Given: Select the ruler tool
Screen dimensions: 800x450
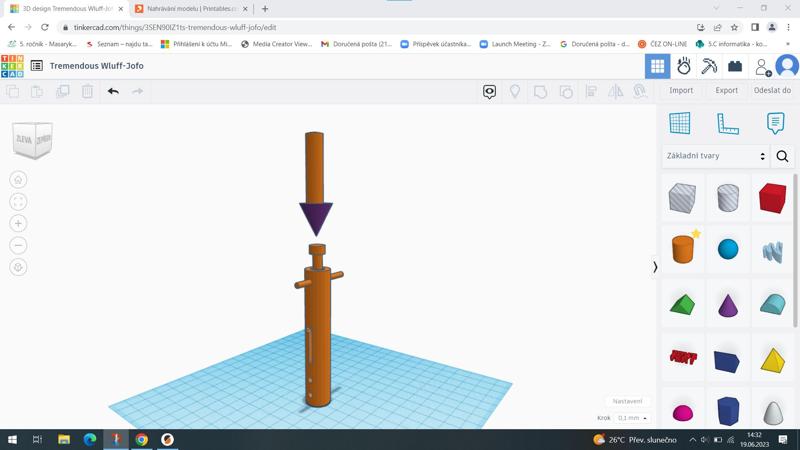Looking at the screenshot, I should point(728,123).
